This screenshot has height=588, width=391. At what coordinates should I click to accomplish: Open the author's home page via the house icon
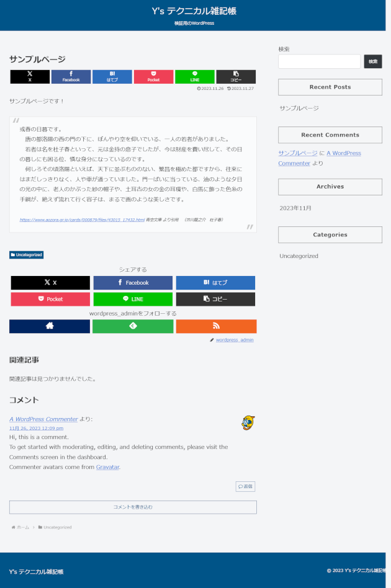(50, 326)
